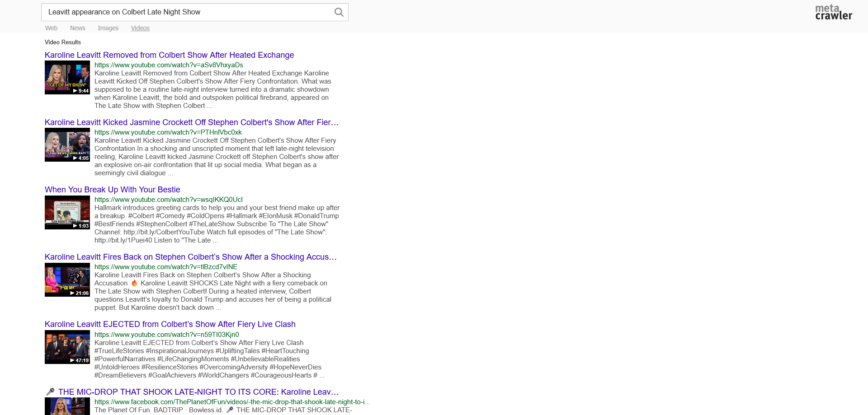Visit youtube.com/watch?v=wsqIKKQ0UcI URL
The width and height of the screenshot is (868, 415).
point(169,200)
